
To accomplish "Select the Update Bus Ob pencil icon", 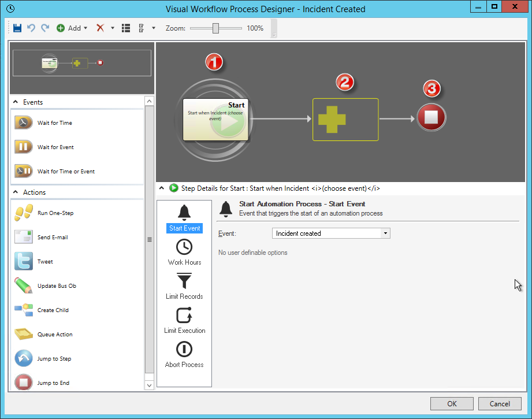I will 24,285.
